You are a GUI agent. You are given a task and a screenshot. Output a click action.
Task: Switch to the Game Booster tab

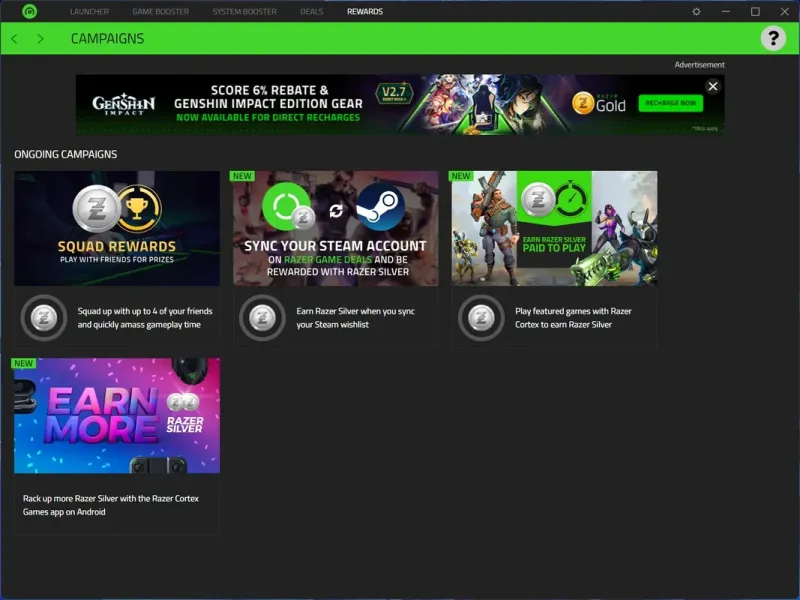(161, 11)
